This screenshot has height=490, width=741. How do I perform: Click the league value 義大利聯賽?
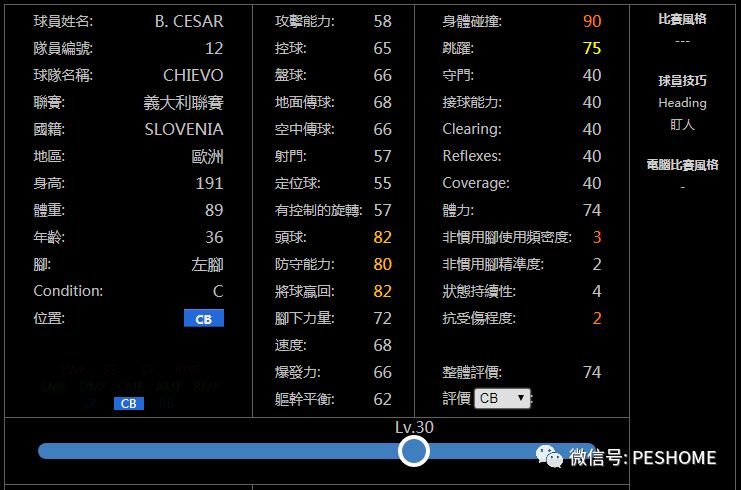183,103
